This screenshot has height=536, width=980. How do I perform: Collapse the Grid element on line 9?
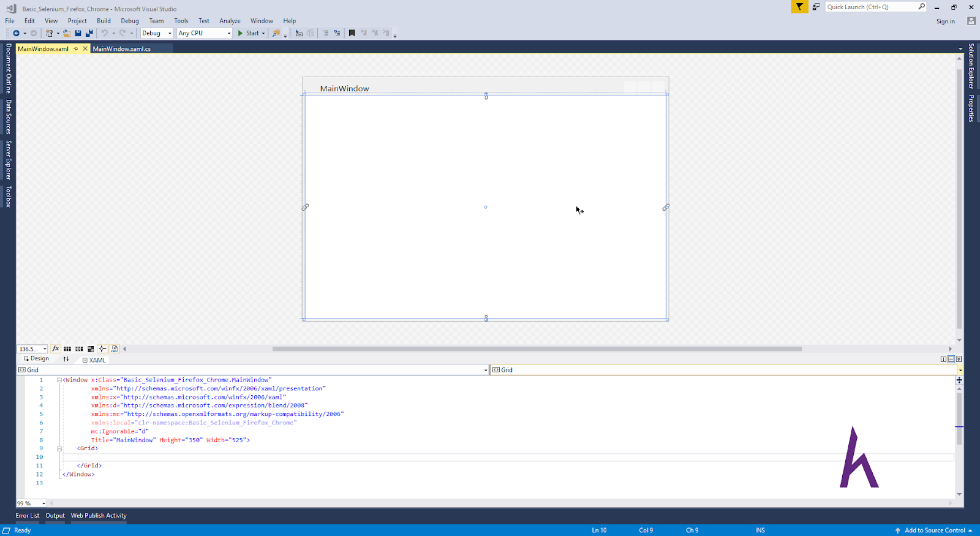pyautogui.click(x=59, y=448)
